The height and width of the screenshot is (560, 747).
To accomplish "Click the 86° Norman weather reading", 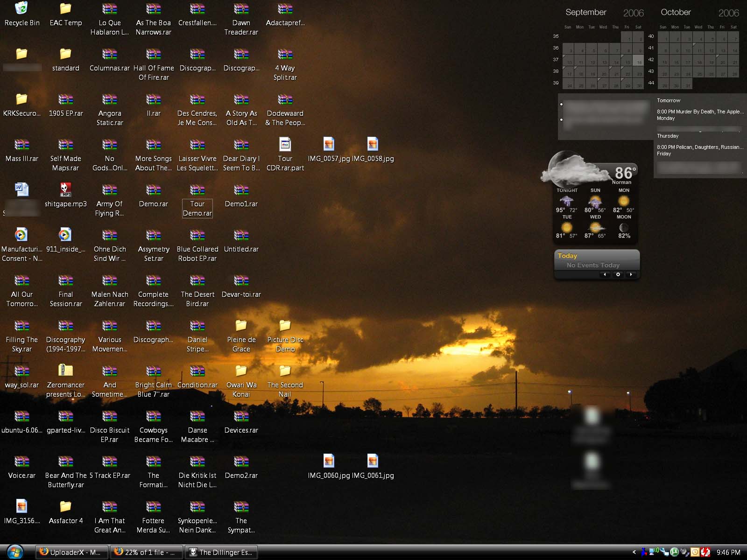I will pos(624,175).
